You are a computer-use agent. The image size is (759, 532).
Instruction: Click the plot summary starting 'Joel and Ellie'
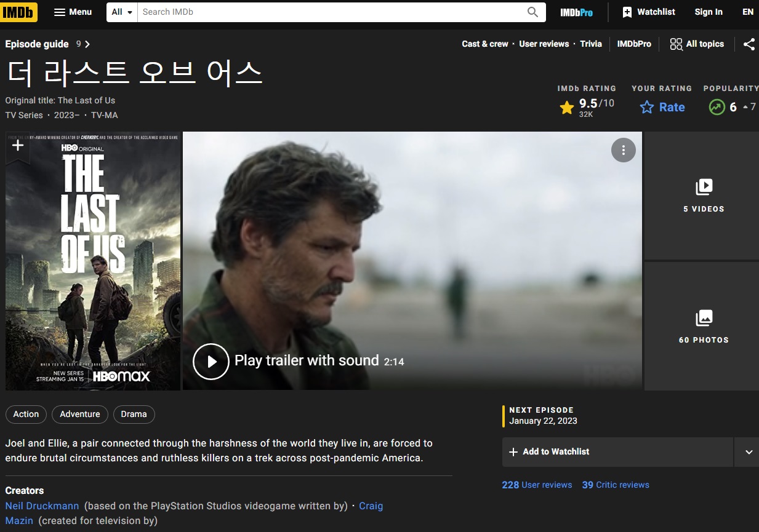219,451
